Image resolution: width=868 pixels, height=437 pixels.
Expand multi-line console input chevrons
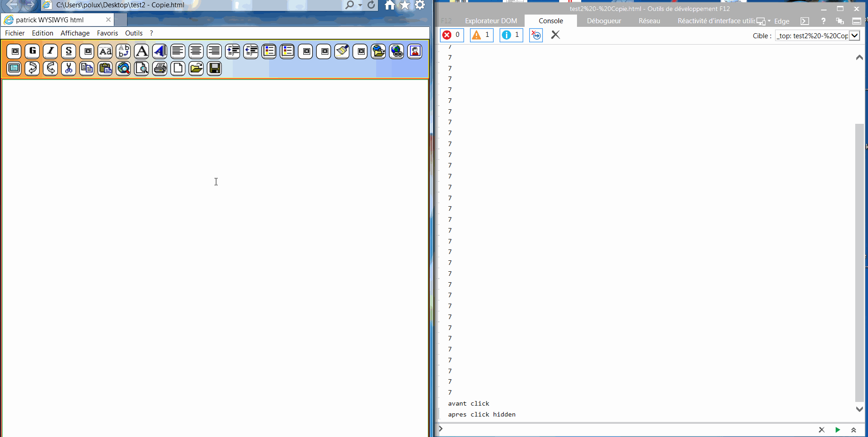853,430
